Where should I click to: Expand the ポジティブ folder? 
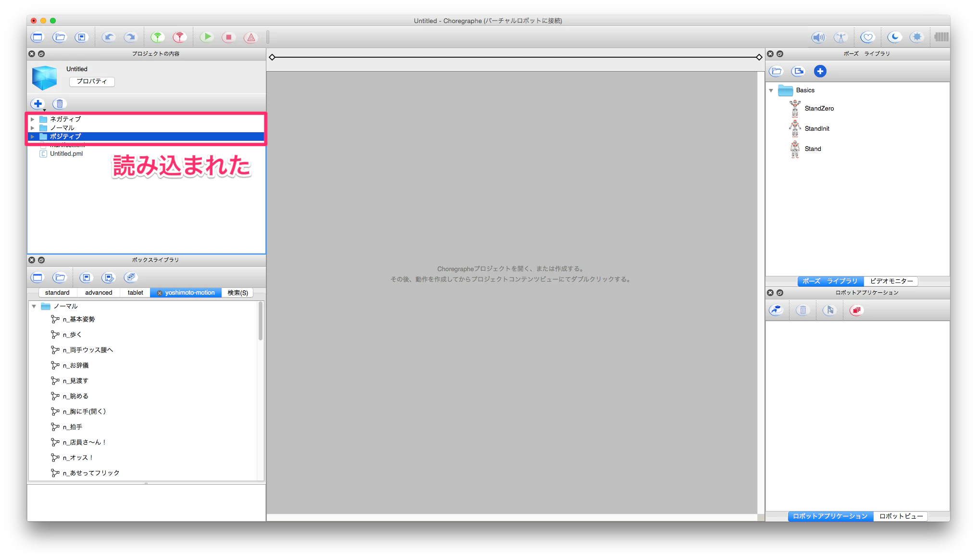coord(32,137)
